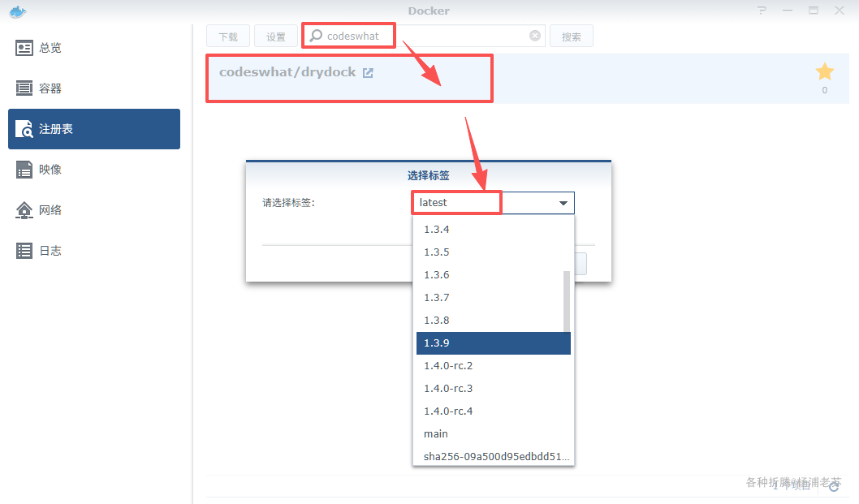Click the tag list scrollbar thumb
The width and height of the screenshot is (859, 504).
coord(567,301)
